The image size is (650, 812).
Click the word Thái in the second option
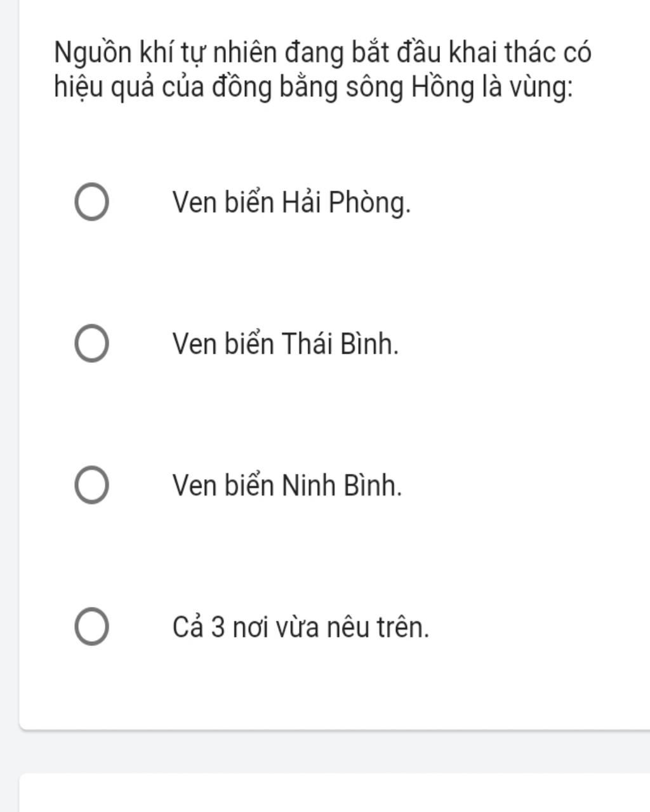click(x=307, y=343)
